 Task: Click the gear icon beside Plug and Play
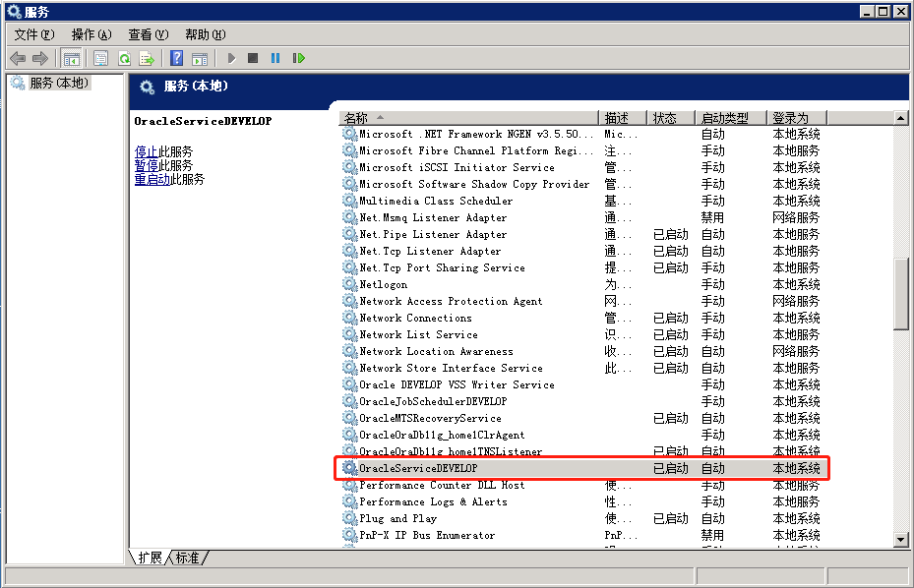click(349, 518)
